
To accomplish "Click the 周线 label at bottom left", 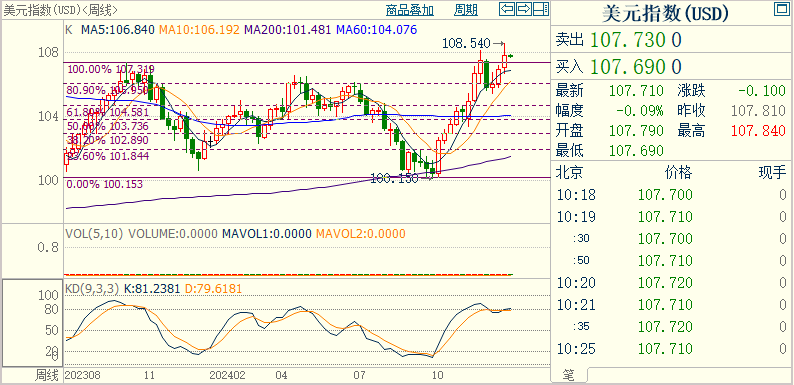I will click(x=47, y=375).
